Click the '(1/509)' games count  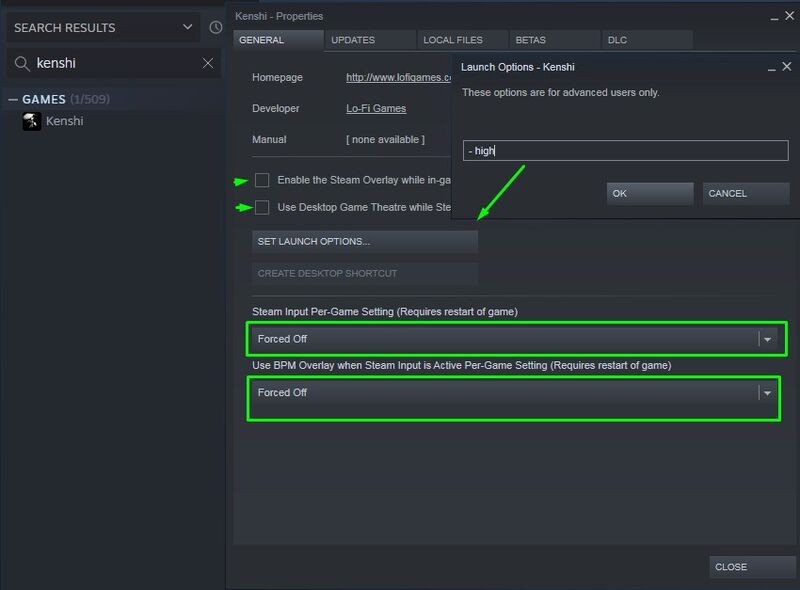90,99
